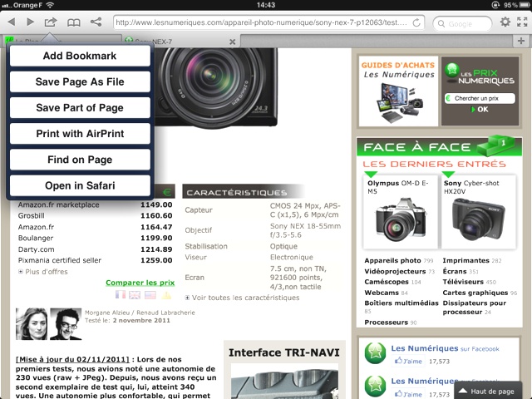This screenshot has width=532, height=399.
Task: Choose Open in Safari option
Action: [80, 185]
